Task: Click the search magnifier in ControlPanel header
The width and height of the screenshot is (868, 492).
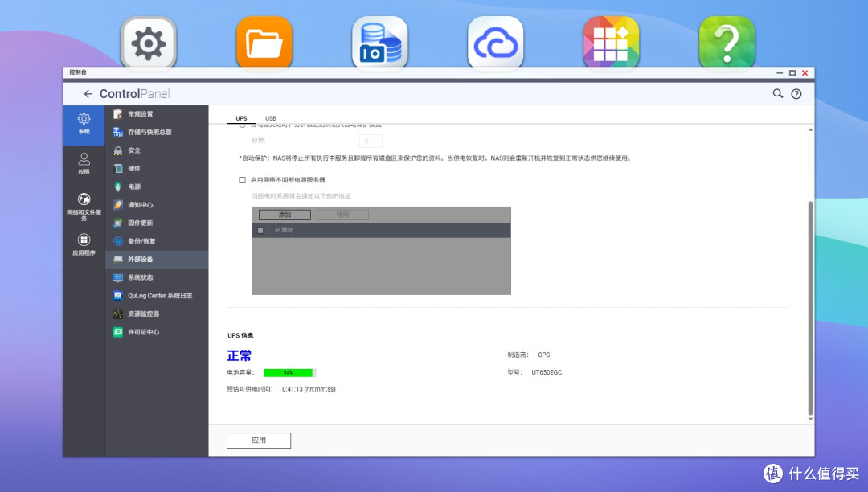Action: (778, 93)
